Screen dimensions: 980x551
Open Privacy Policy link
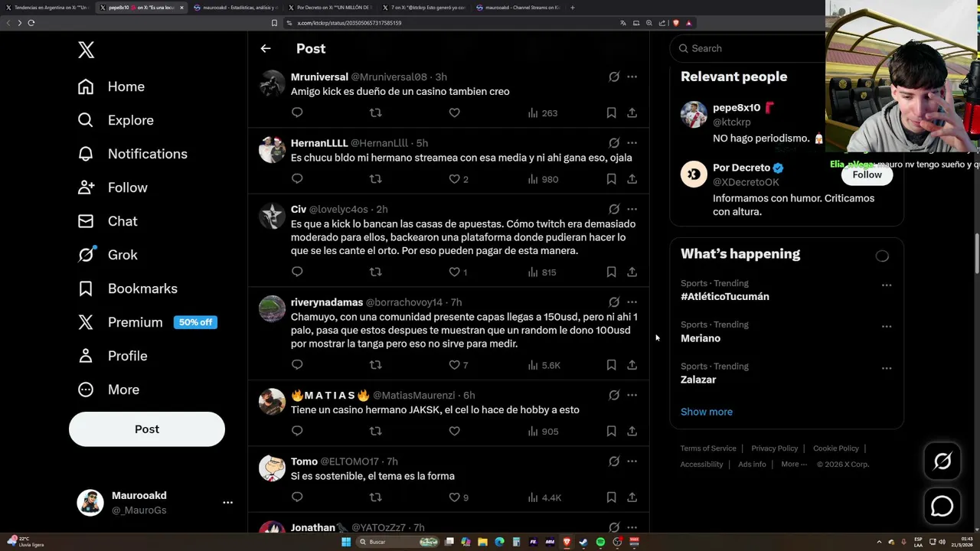coord(775,448)
